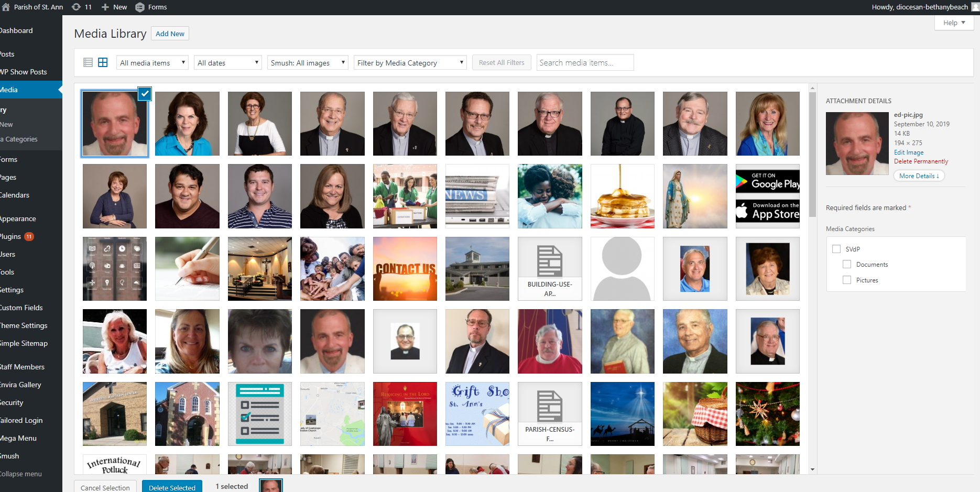Click the Delete Selected button
Viewport: 980px width, 492px height.
click(172, 487)
